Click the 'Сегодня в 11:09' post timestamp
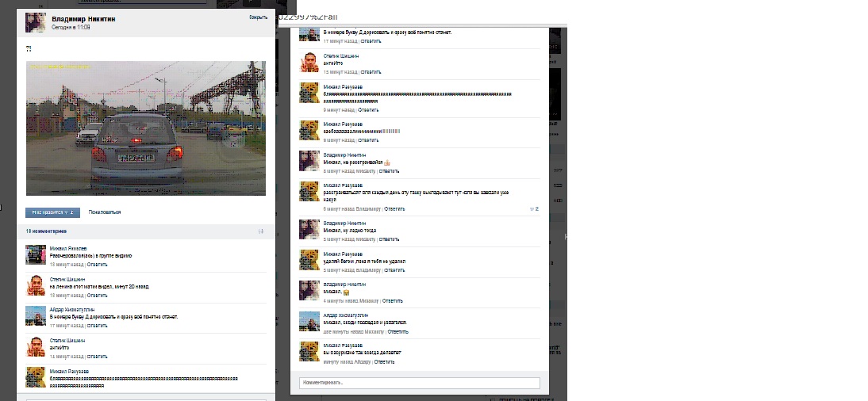Image resolution: width=868 pixels, height=401 pixels. [x=71, y=27]
